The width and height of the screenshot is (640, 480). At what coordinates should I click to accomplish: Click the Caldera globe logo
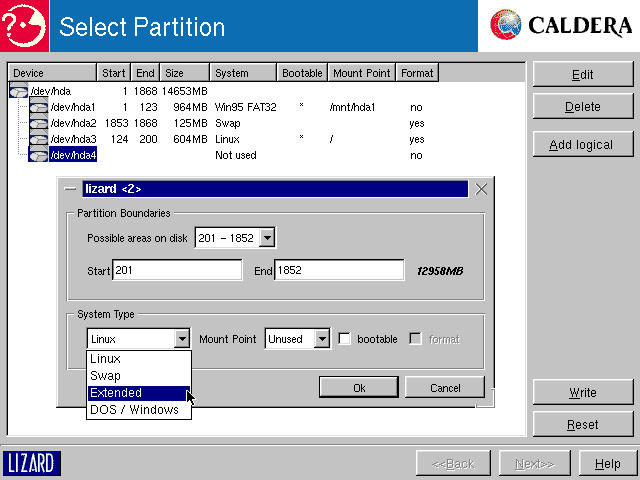506,25
